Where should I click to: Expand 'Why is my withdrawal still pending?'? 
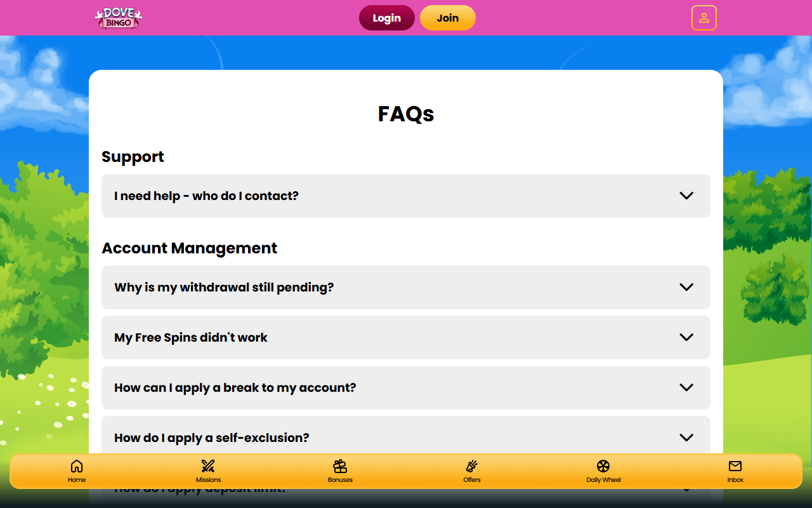click(405, 287)
